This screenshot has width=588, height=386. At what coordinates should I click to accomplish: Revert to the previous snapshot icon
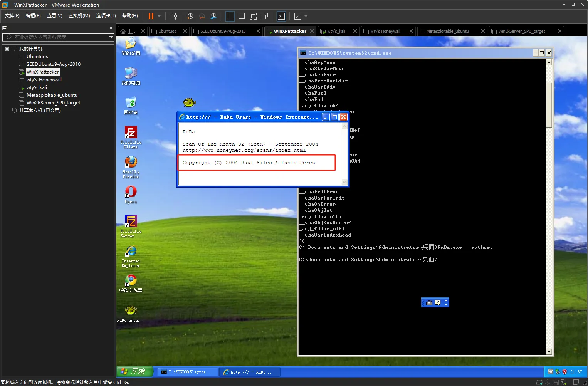click(202, 16)
